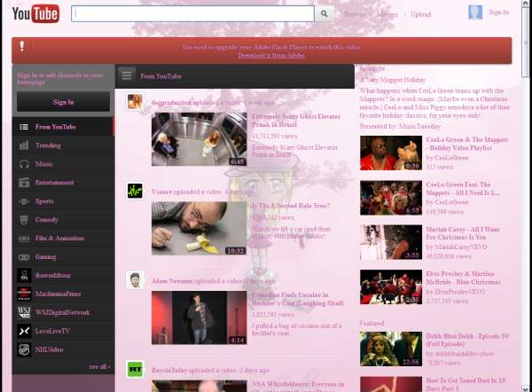The height and width of the screenshot is (392, 532).
Task: Expand see all channels link
Action: click(99, 366)
